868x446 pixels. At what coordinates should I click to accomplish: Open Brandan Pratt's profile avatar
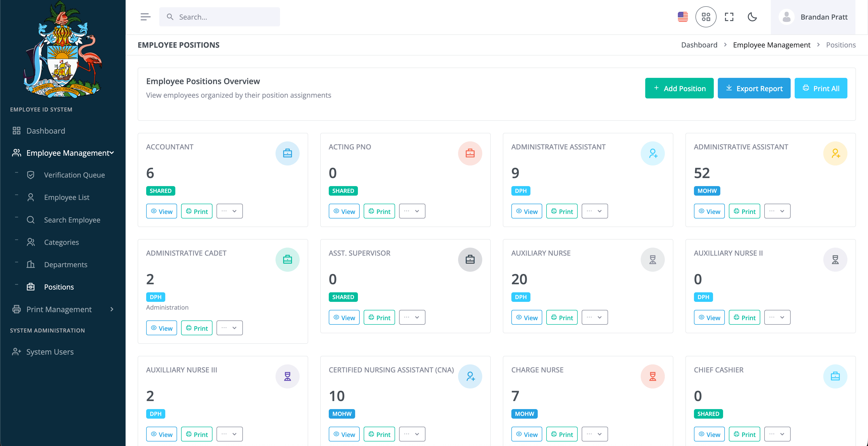(x=787, y=17)
